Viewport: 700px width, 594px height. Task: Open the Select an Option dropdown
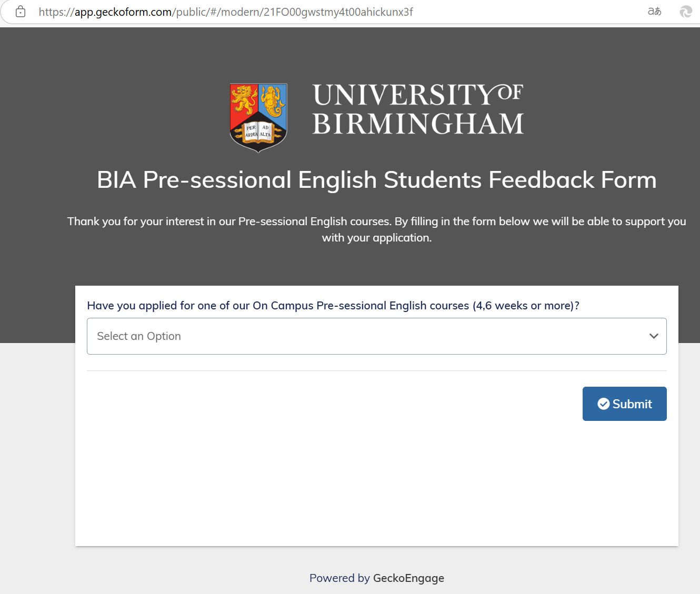tap(368, 336)
